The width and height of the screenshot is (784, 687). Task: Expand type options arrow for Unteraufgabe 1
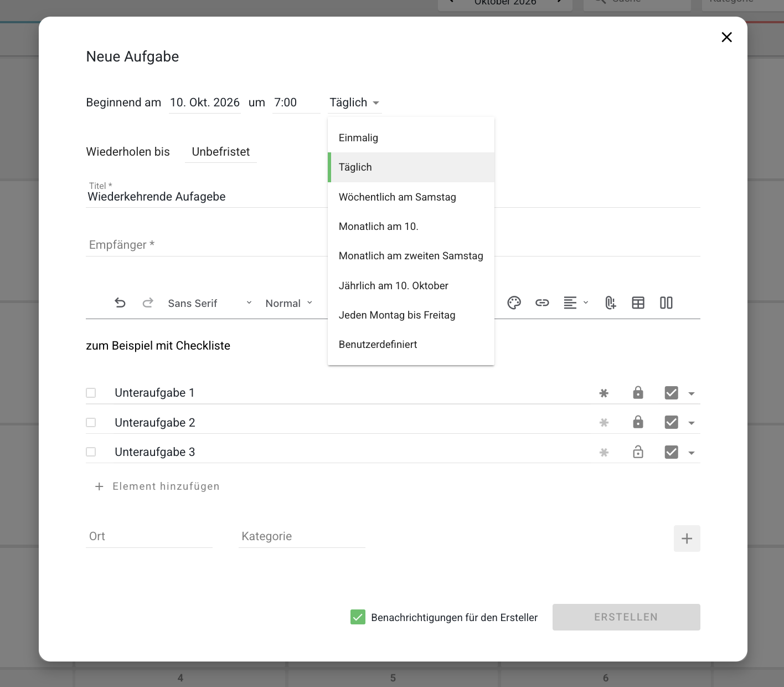tap(692, 394)
